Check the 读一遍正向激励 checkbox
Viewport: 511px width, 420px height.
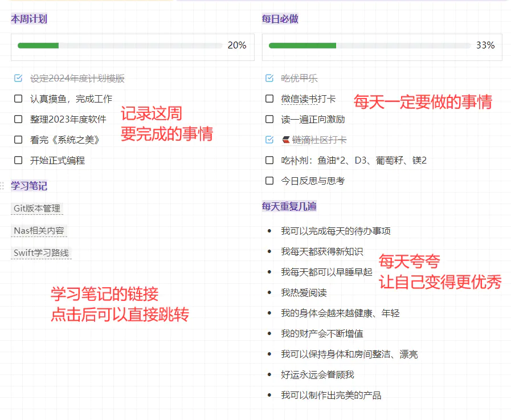(x=269, y=119)
